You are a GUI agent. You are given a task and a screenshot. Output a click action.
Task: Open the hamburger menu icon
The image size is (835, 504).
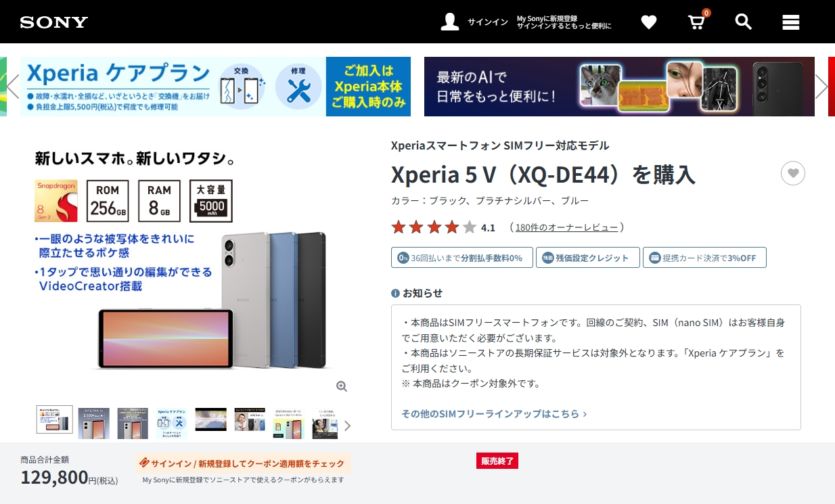coord(791,22)
